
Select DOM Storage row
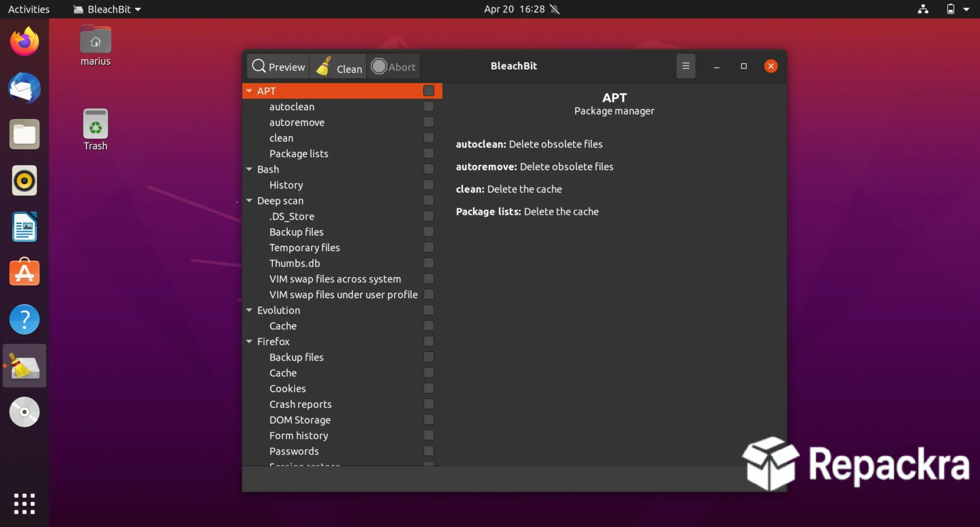click(x=342, y=420)
